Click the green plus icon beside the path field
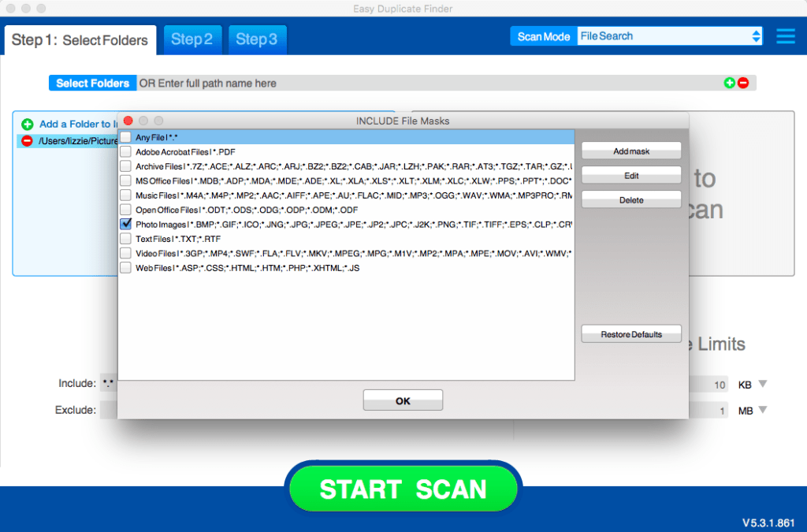The height and width of the screenshot is (532, 807). tap(729, 83)
